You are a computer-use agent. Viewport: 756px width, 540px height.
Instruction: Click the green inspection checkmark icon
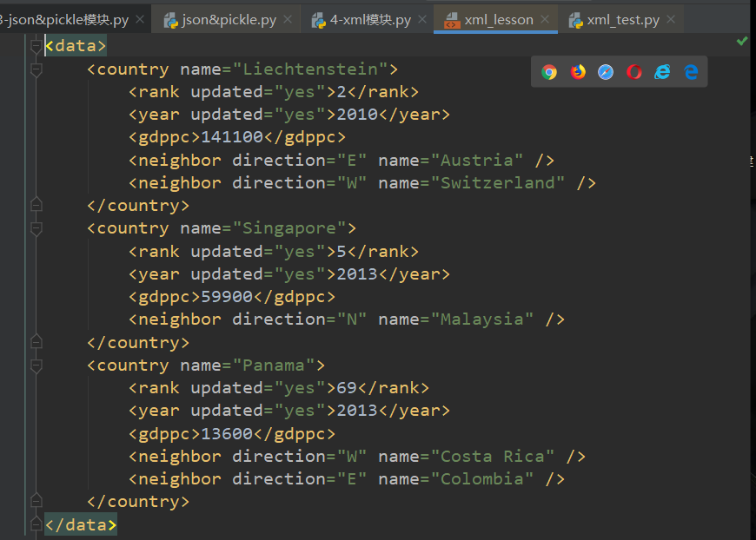pos(742,41)
